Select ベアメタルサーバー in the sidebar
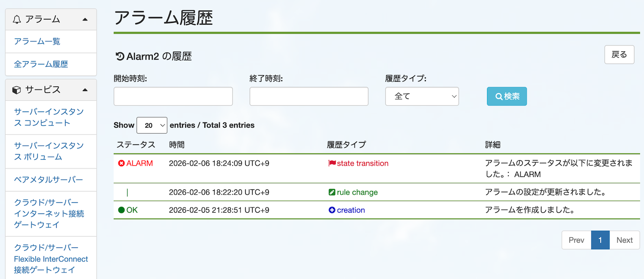Screen dimensions: 644x279 48,180
